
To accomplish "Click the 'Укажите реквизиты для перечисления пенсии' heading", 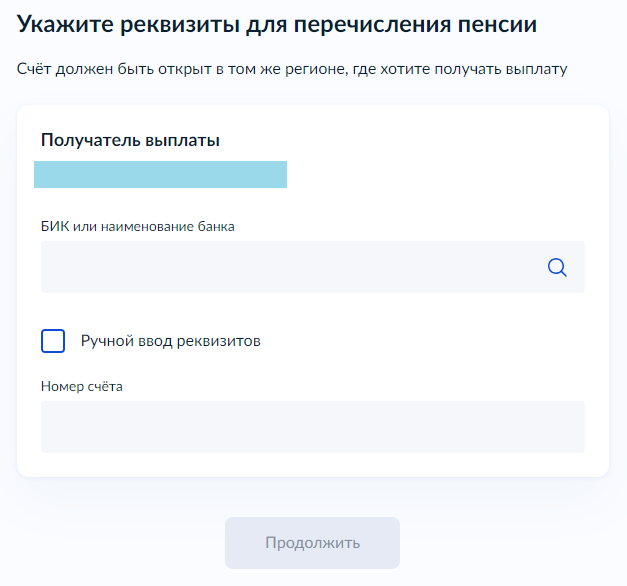I will coord(278,24).
